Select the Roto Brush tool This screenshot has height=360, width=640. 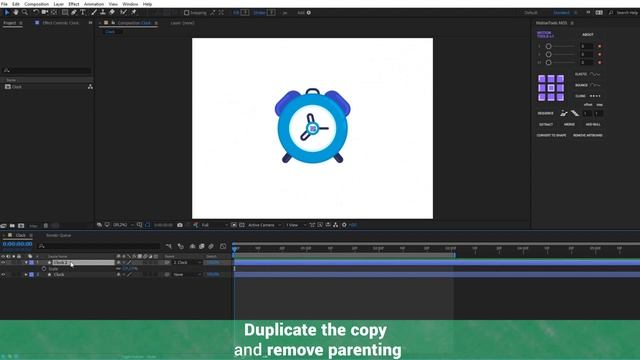tap(123, 13)
